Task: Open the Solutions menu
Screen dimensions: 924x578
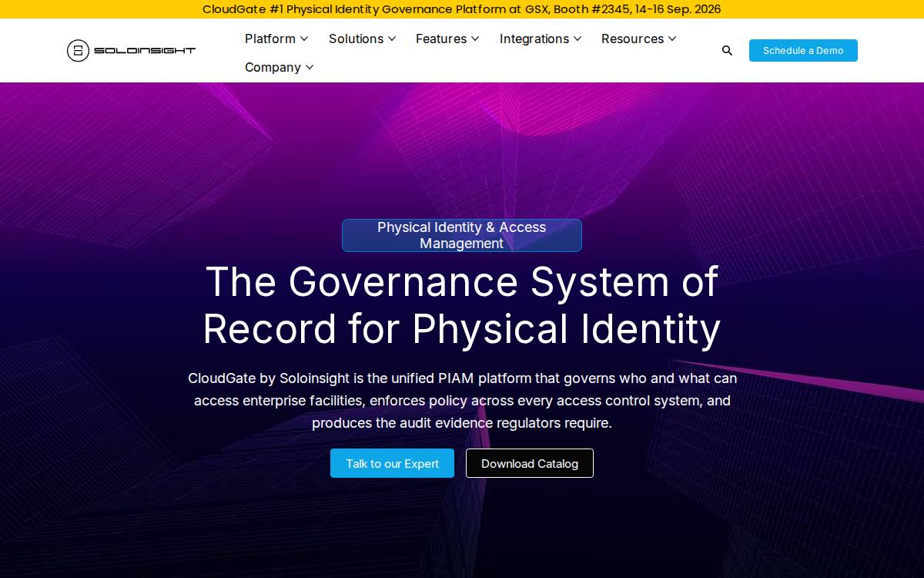Action: click(x=356, y=39)
